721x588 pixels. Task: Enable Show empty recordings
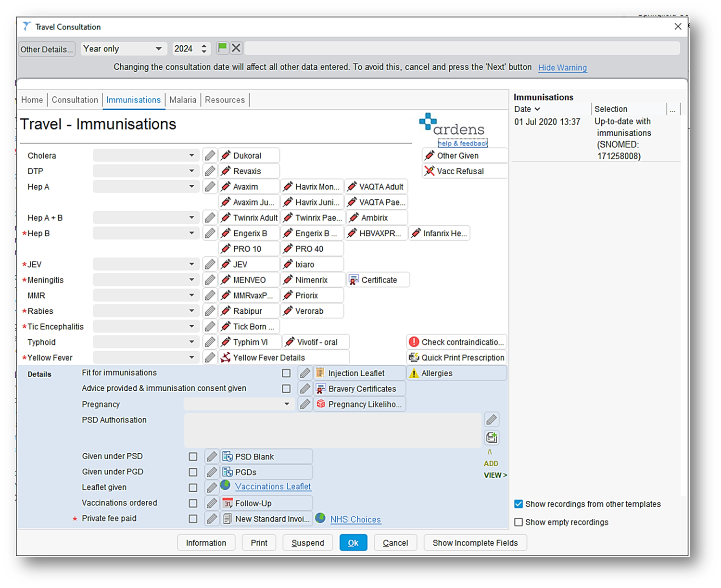pyautogui.click(x=519, y=522)
